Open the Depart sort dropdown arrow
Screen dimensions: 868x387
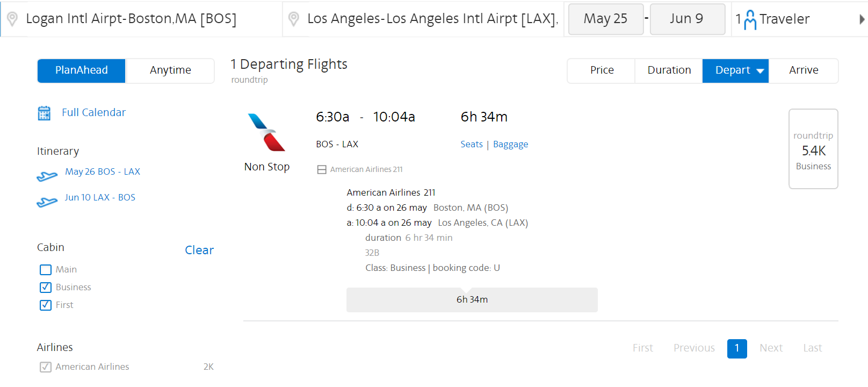760,71
